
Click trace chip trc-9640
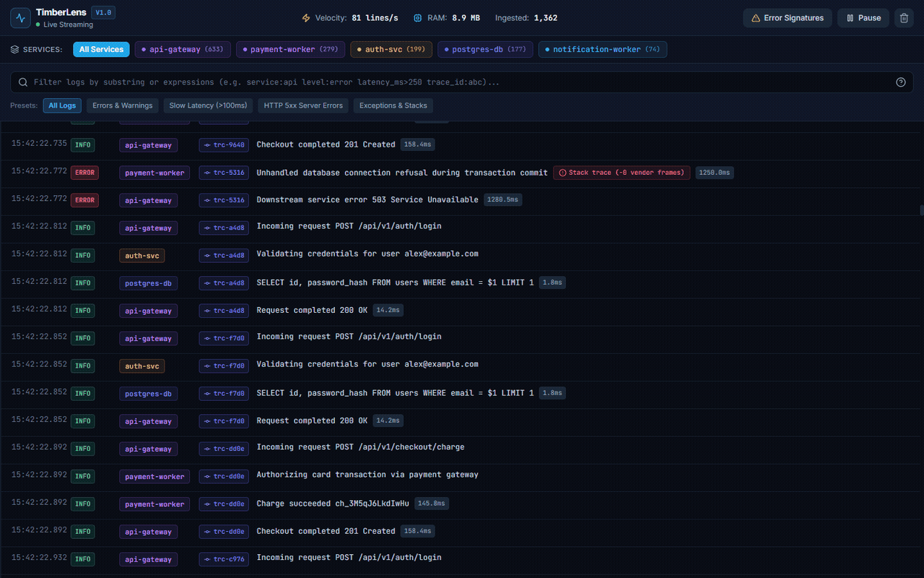(x=223, y=145)
